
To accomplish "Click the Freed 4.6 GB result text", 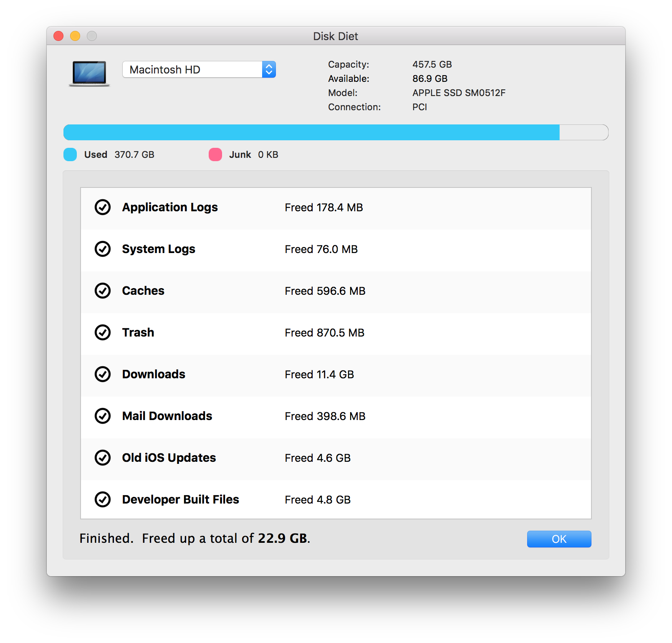I will (318, 458).
